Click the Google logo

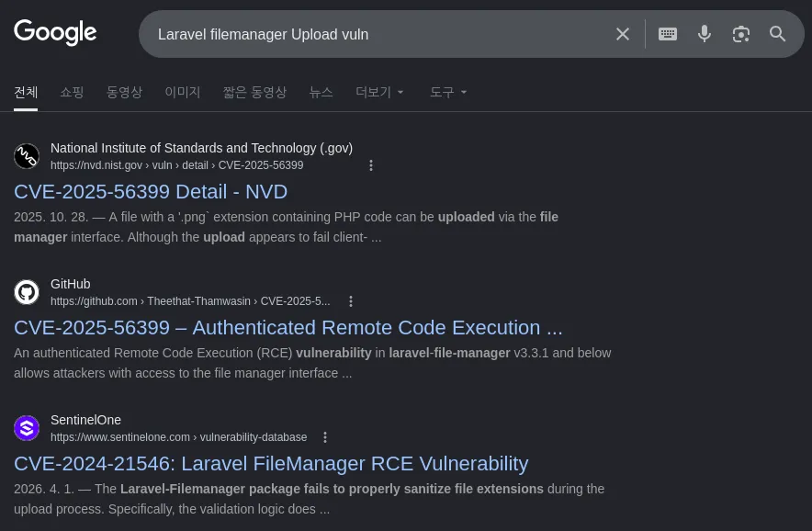pos(55,33)
